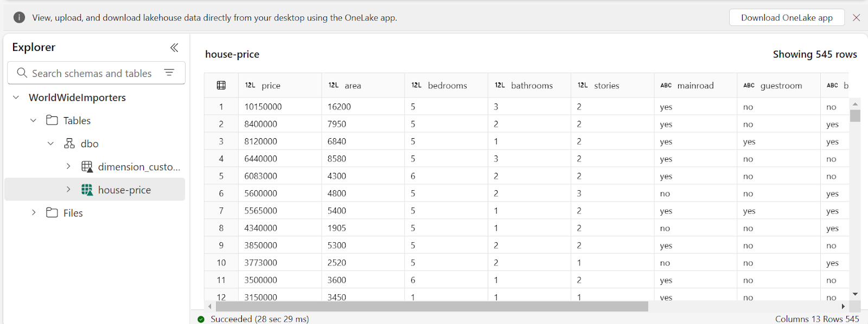Click the ABC type icon on mainroad column
Image resolution: width=868 pixels, height=324 pixels.
666,85
